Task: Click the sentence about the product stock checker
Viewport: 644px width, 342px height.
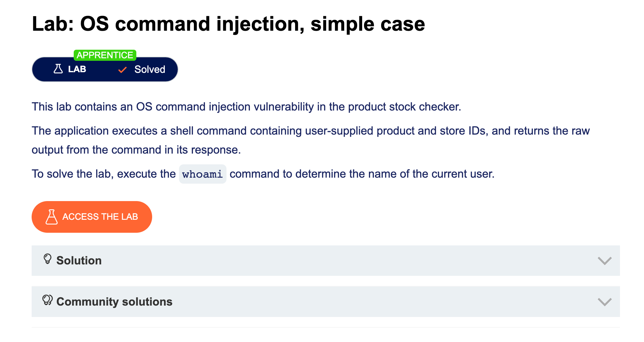Action: (246, 107)
